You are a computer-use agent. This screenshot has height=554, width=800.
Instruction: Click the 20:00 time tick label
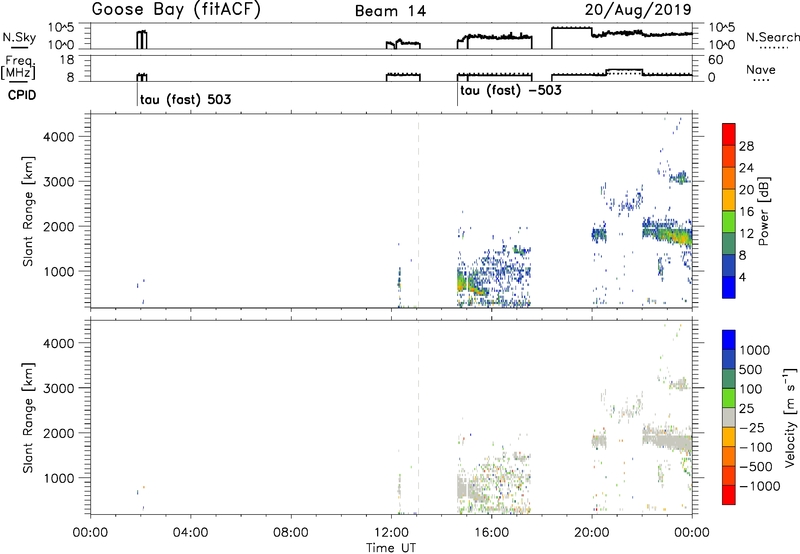(591, 533)
